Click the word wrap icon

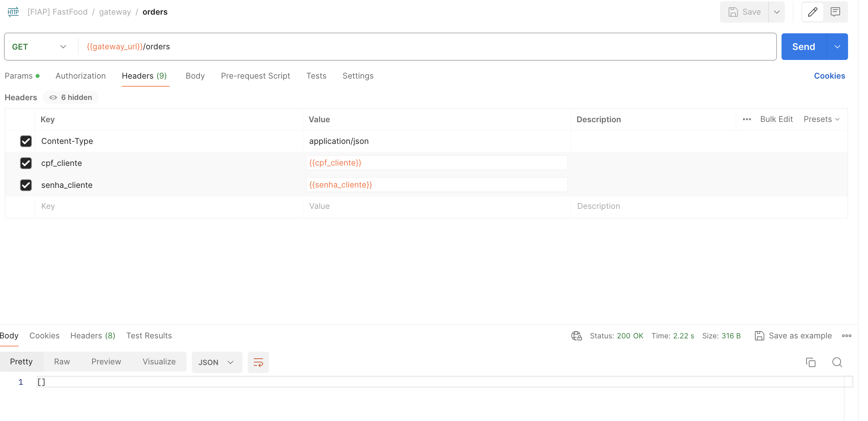coord(258,362)
